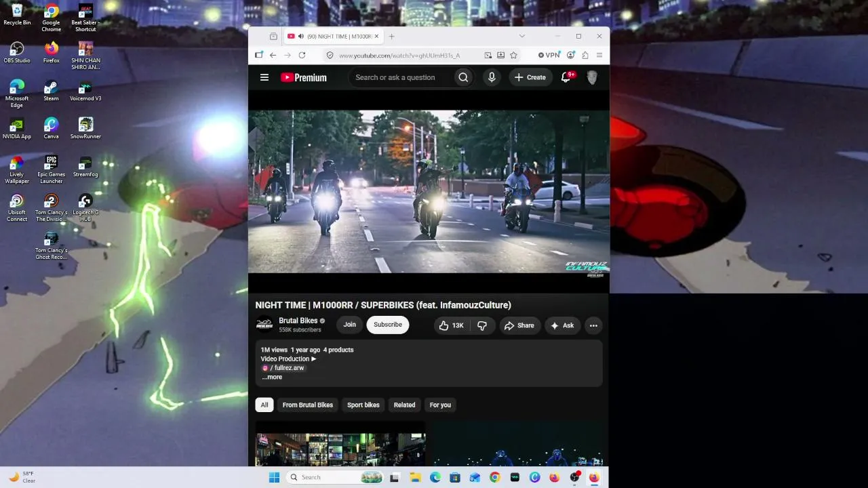Open the browser sidebar panel icon
The height and width of the screenshot is (488, 868).
click(x=258, y=55)
